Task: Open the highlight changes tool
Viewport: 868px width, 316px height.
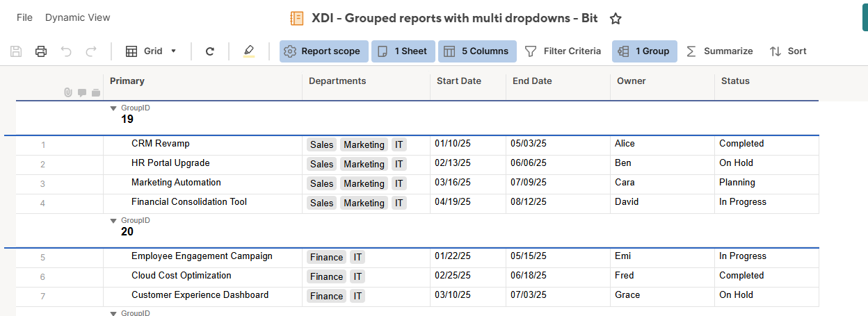Action: [249, 51]
